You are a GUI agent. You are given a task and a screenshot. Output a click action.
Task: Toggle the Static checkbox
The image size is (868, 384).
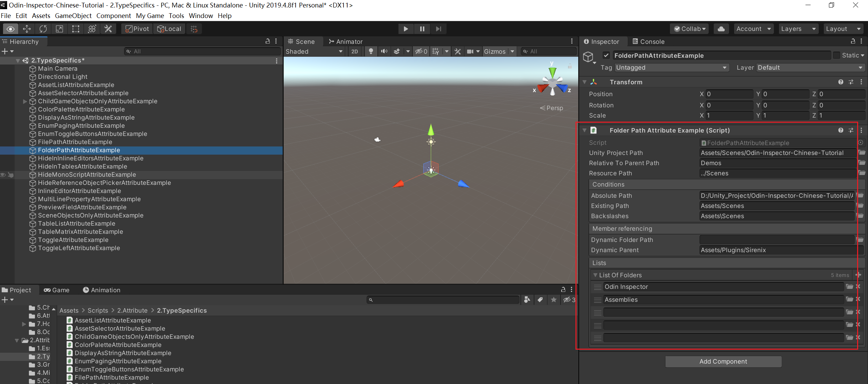(837, 55)
